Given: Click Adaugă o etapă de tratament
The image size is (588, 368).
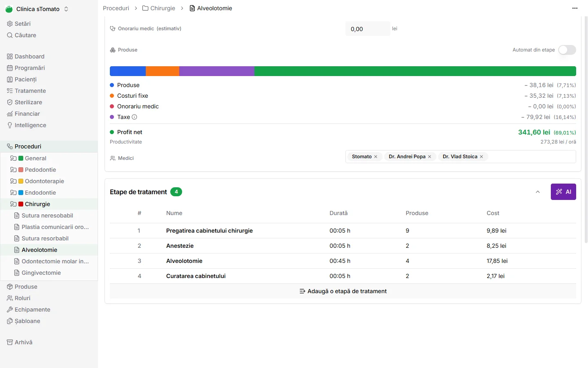Looking at the screenshot, I should [x=343, y=291].
